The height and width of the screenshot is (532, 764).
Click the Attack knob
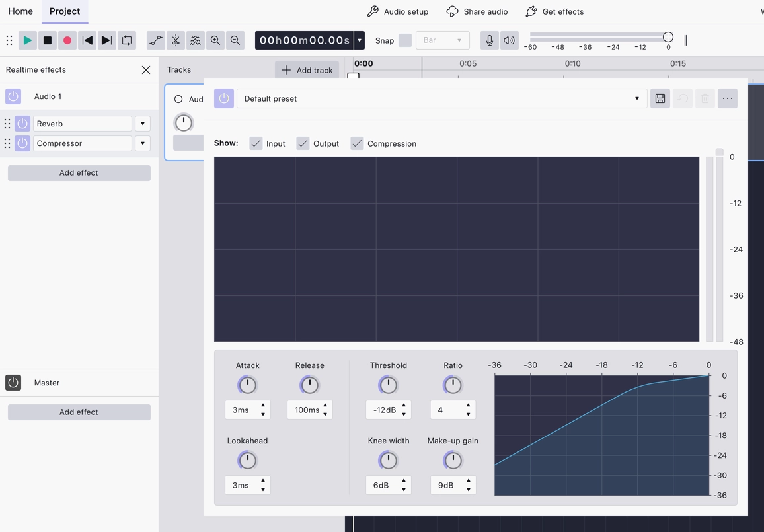click(248, 385)
